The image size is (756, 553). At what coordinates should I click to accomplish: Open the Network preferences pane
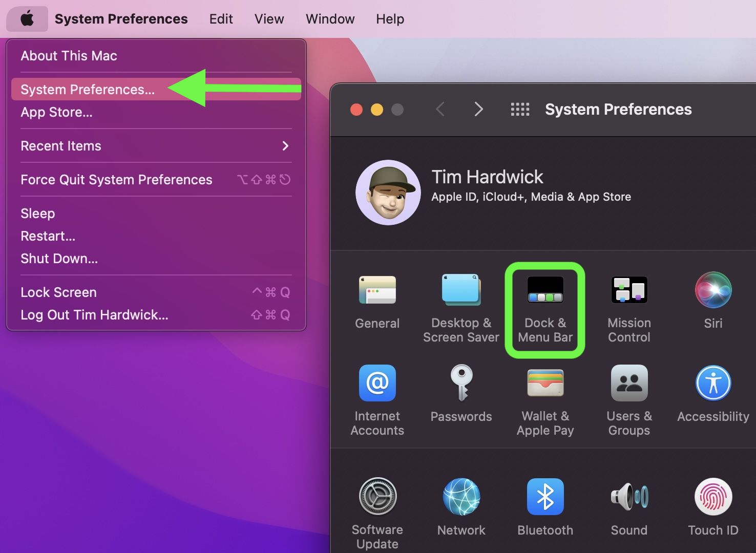coord(461,507)
